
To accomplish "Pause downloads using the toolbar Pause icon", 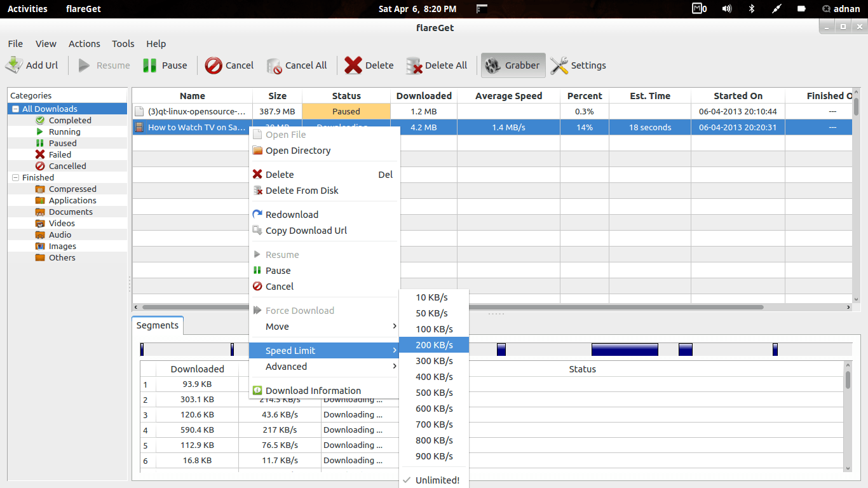I will pos(150,65).
